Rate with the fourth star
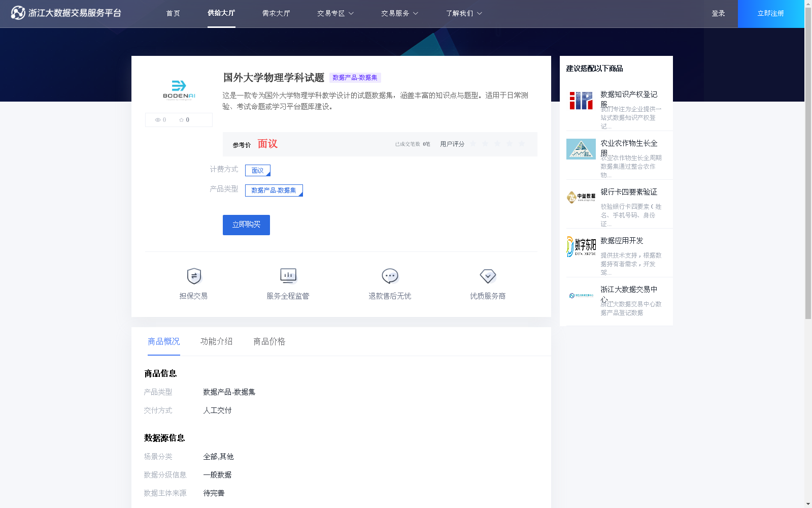 [510, 144]
